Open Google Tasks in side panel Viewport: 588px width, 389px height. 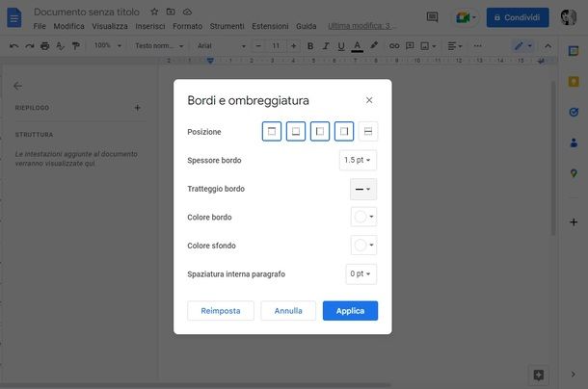(574, 112)
